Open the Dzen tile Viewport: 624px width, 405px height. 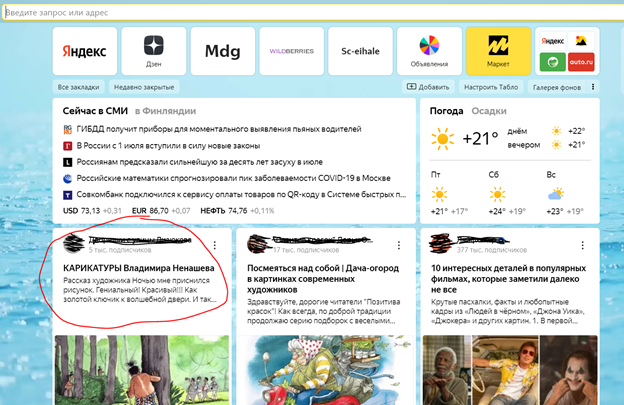[154, 51]
